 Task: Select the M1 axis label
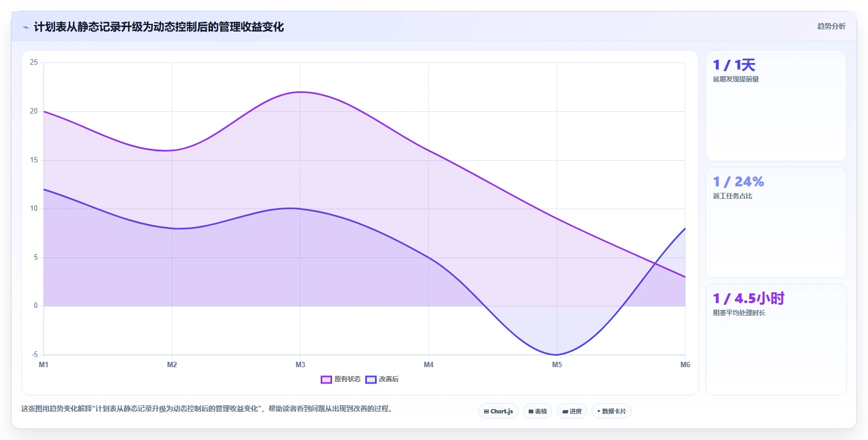(43, 364)
